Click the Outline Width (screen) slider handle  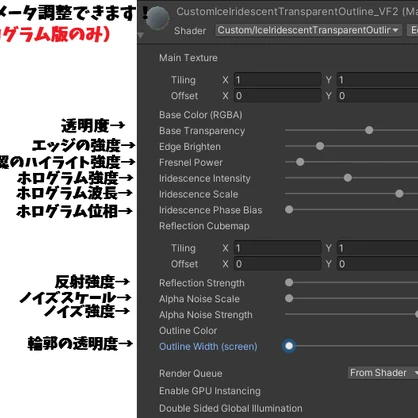pos(289,346)
